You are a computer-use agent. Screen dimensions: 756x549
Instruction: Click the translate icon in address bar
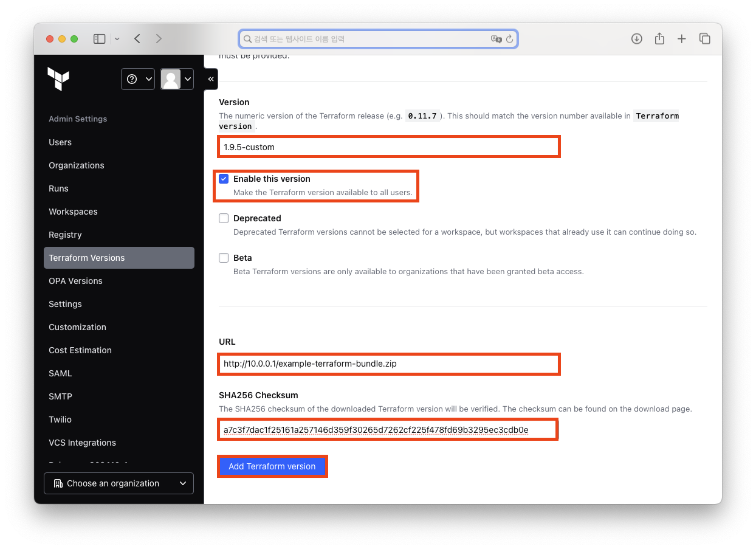pos(496,39)
